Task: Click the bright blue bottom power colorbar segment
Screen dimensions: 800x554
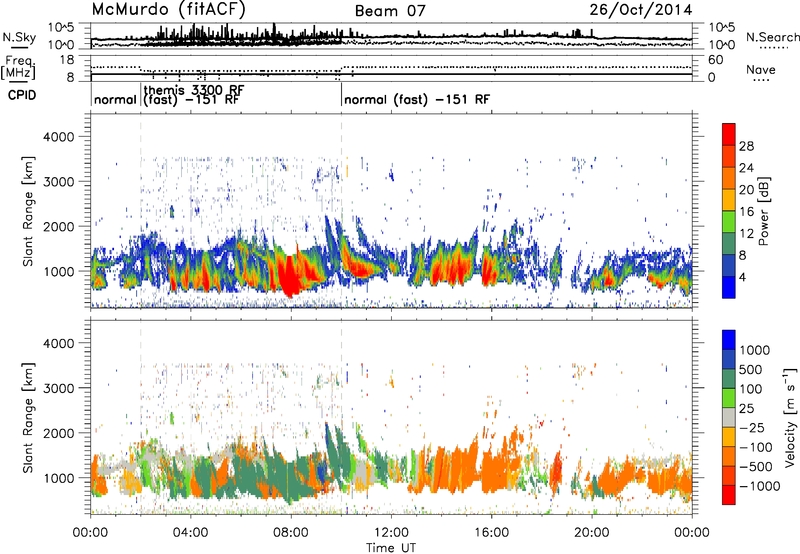Action: point(729,288)
